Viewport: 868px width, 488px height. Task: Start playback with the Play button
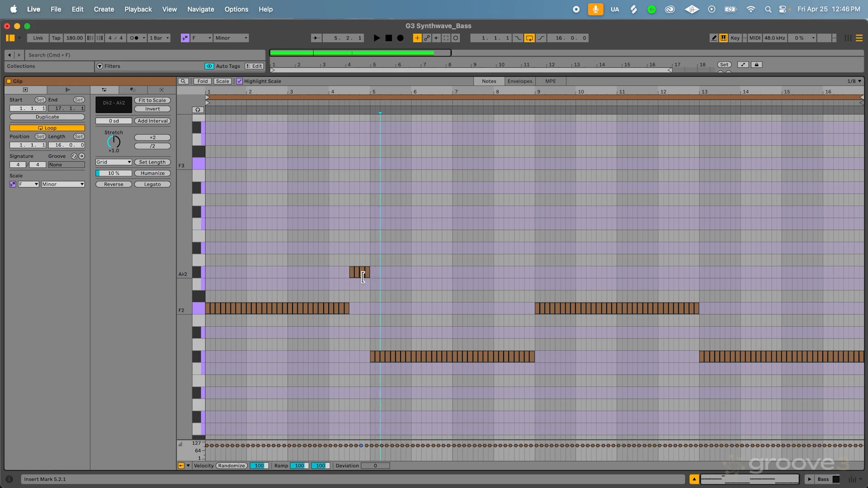377,38
